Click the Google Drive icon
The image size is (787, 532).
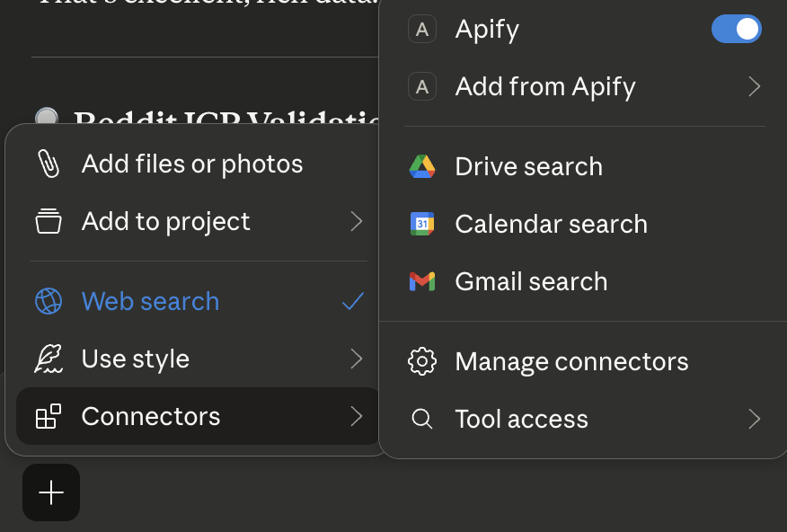coord(422,166)
